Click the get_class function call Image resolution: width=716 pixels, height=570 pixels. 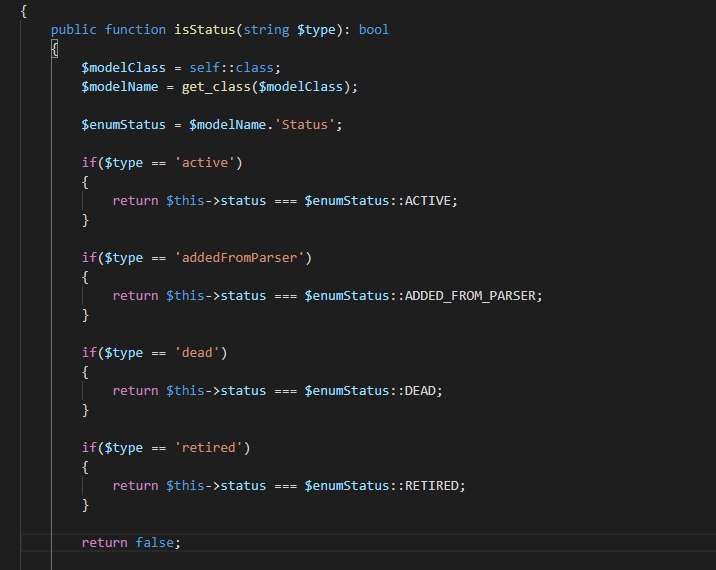pos(216,87)
